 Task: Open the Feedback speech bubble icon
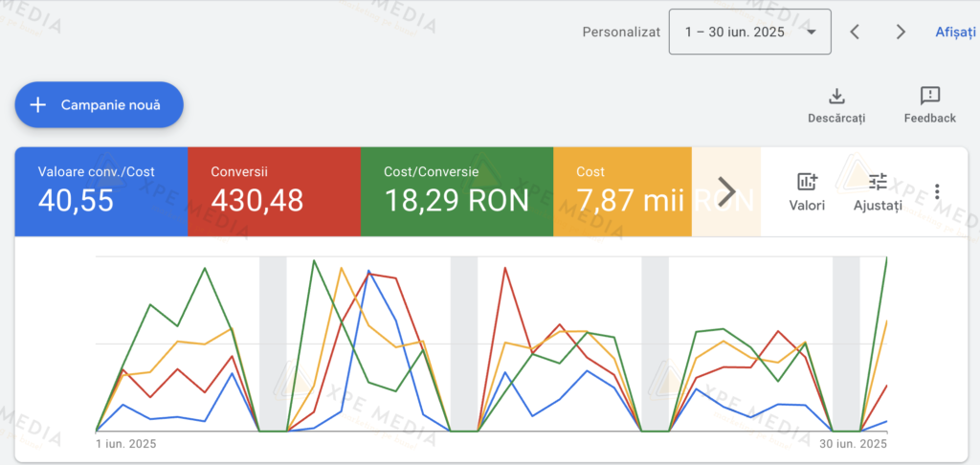929,96
